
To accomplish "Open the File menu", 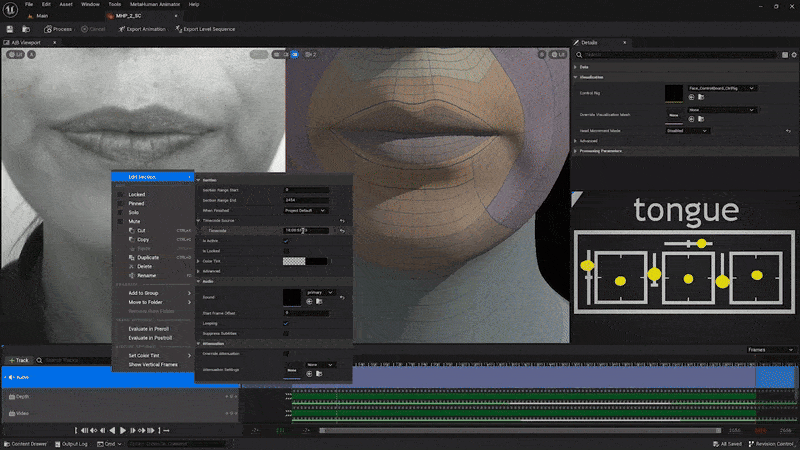I will 29,4.
